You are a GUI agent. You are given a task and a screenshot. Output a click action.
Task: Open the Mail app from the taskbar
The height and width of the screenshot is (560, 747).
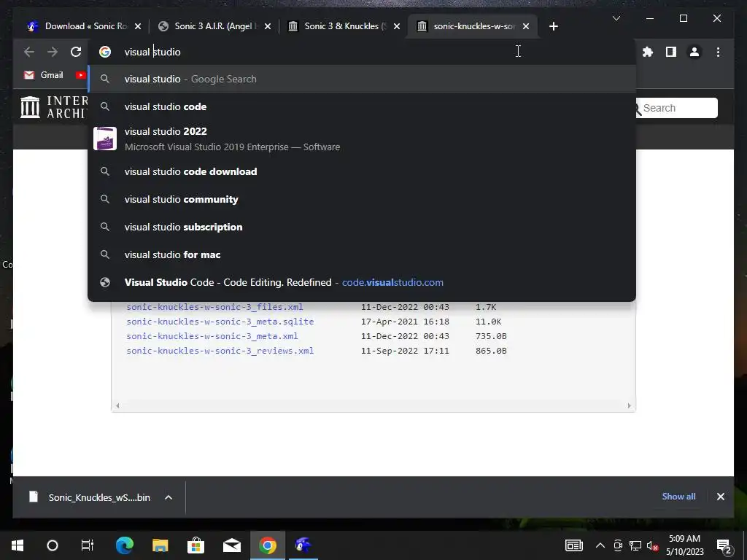point(231,545)
